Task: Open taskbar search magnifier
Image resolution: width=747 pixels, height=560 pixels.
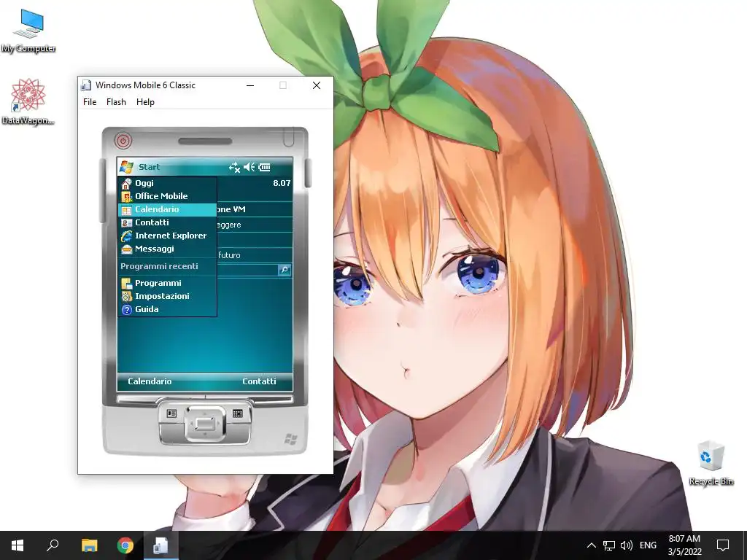Action: tap(53, 545)
